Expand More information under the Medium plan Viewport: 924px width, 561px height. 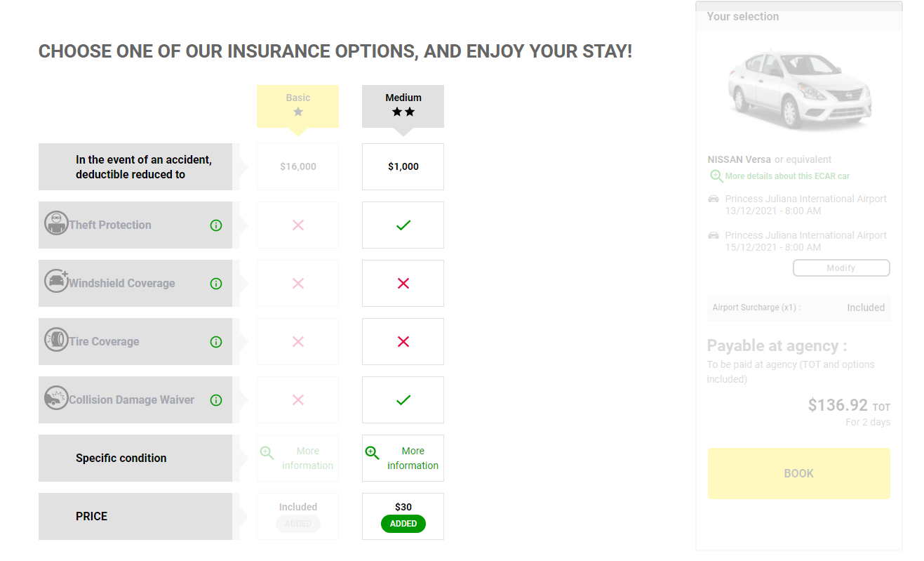click(413, 458)
